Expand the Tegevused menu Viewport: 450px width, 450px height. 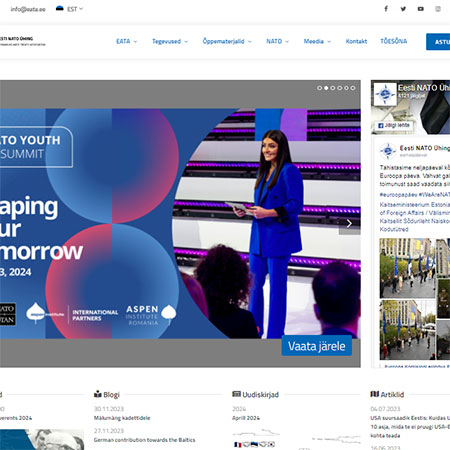[x=170, y=41]
